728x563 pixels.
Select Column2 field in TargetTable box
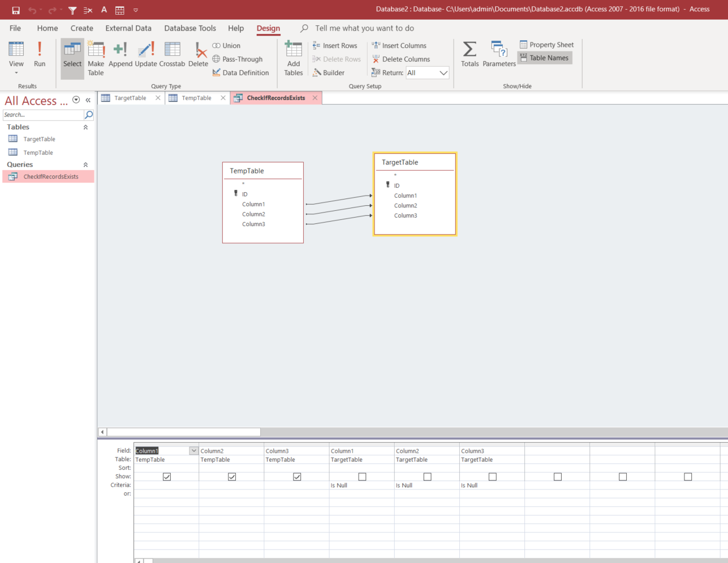tap(406, 206)
